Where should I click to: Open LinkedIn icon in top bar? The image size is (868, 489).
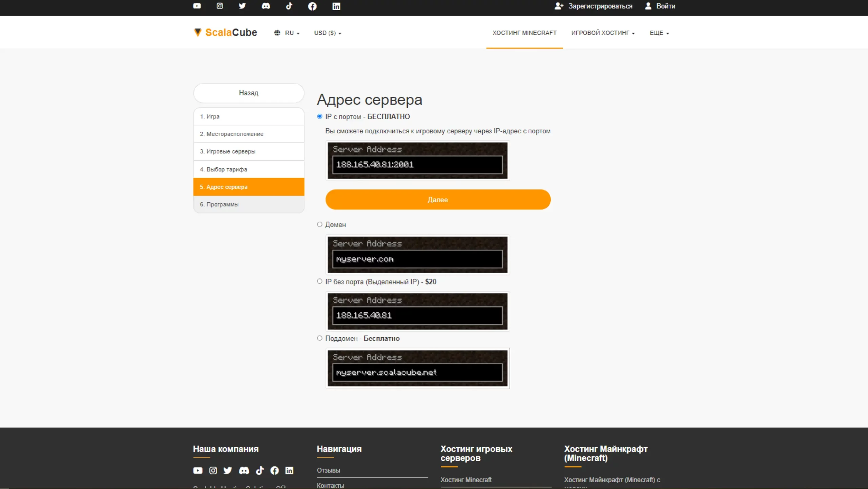click(336, 6)
